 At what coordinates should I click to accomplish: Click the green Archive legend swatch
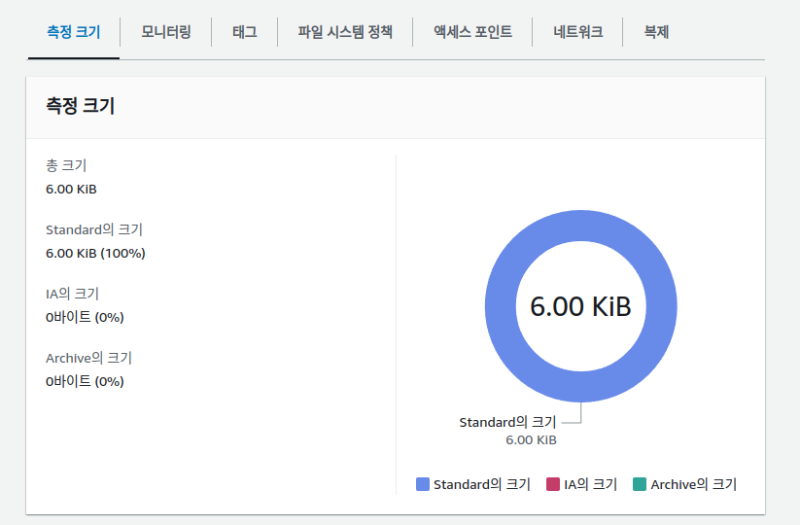tap(639, 484)
